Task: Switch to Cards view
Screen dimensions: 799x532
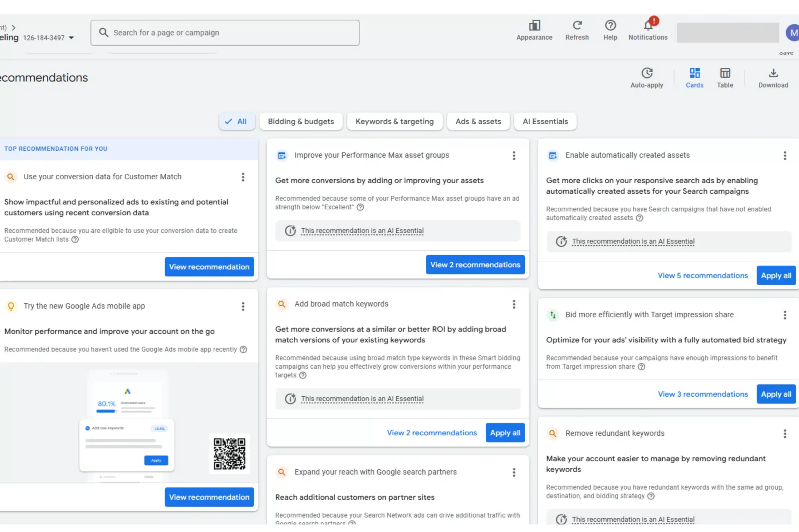Action: tap(694, 78)
